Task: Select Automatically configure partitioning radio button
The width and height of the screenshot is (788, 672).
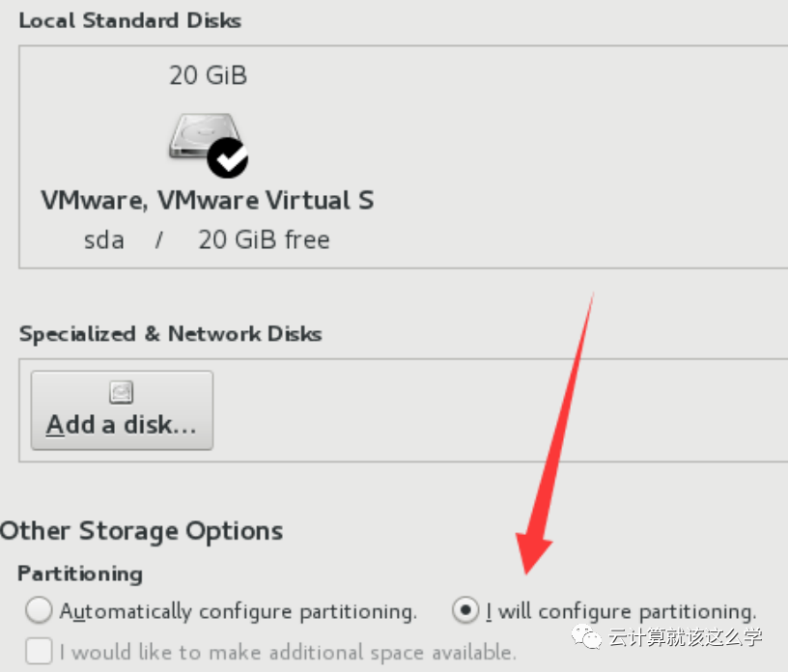Action: pos(39,610)
